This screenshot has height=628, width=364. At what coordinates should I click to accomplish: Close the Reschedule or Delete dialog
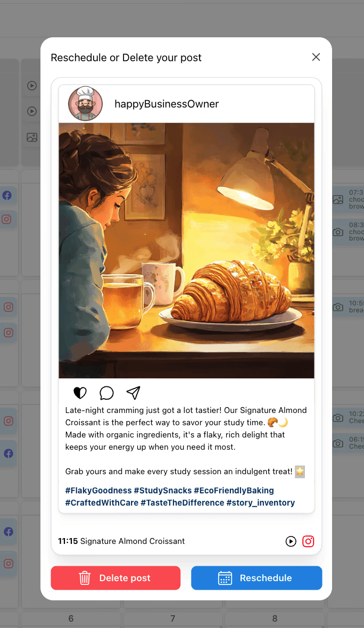pos(316,57)
